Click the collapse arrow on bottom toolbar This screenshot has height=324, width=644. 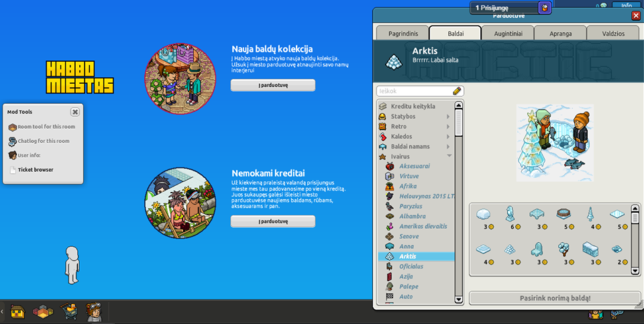click(2, 312)
